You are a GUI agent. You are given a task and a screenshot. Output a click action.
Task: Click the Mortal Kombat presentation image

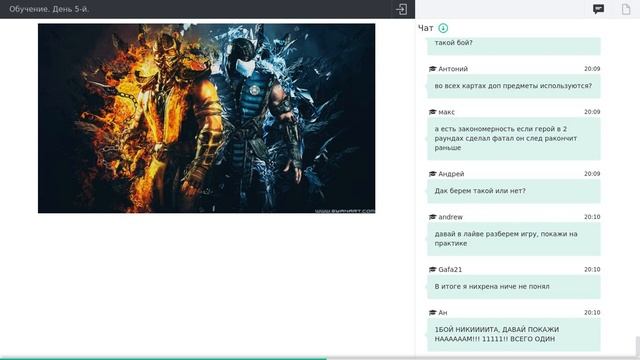pyautogui.click(x=207, y=118)
